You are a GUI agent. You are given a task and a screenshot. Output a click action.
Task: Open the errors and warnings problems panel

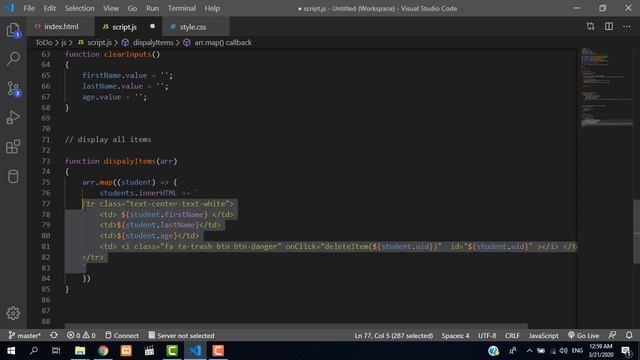[x=81, y=336]
